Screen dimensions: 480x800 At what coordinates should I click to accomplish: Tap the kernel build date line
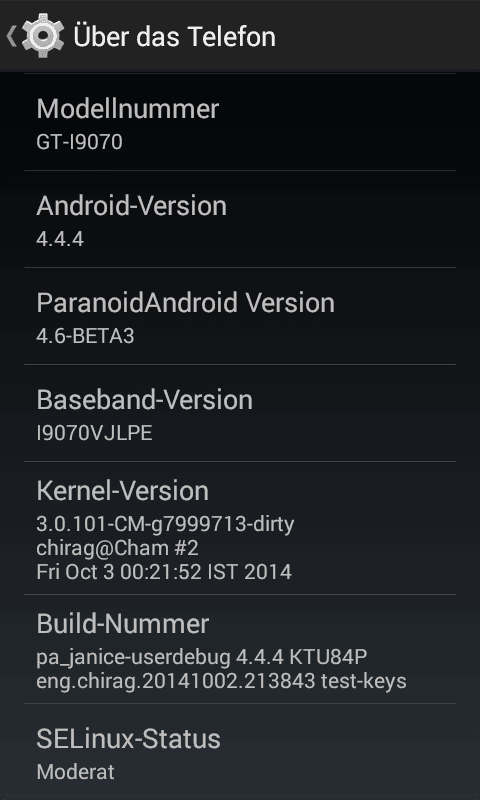point(164,571)
